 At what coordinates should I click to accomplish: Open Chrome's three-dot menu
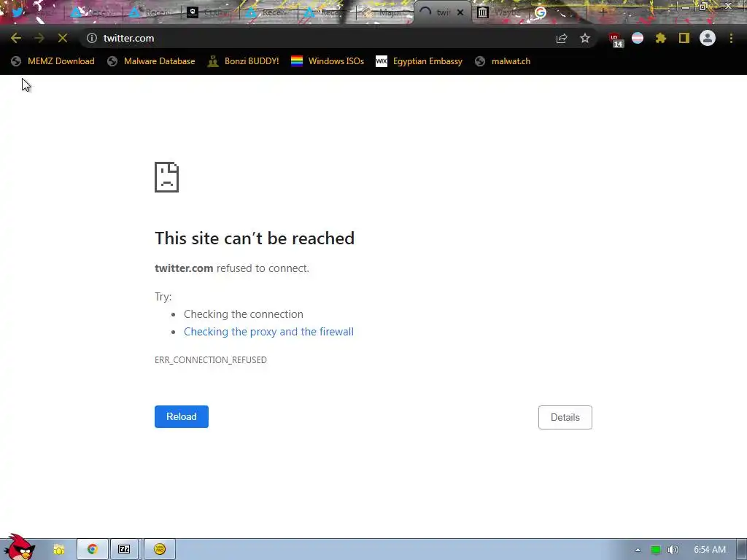pyautogui.click(x=731, y=38)
